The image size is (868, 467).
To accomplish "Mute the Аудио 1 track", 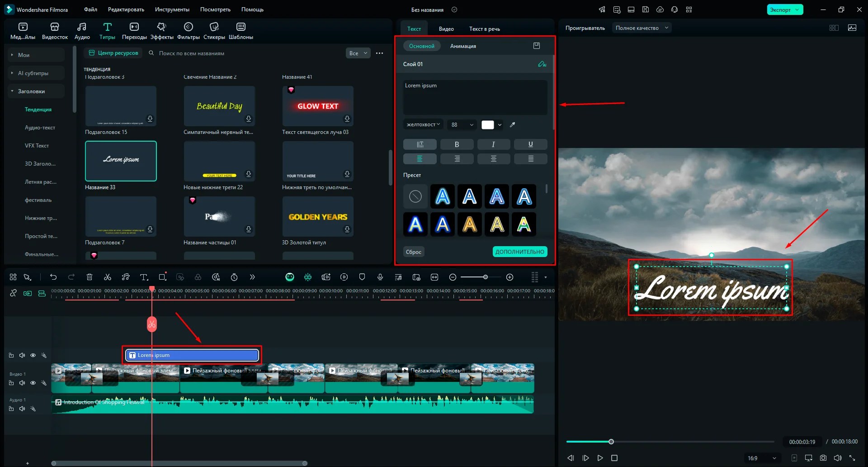I will coord(22,409).
